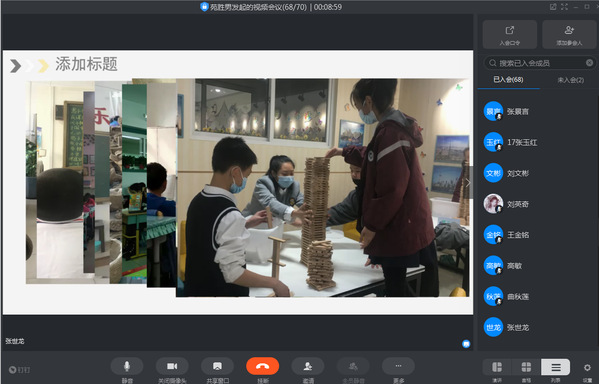This screenshot has width=599, height=384.
Task: Toggle the 全员静音 mute-all button
Action: coord(353,366)
